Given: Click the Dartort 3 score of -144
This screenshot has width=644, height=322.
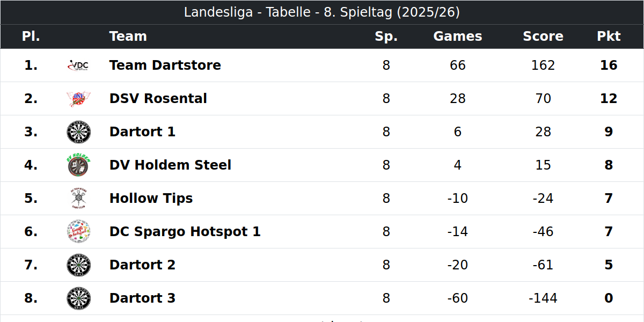Looking at the screenshot, I should coord(543,298).
